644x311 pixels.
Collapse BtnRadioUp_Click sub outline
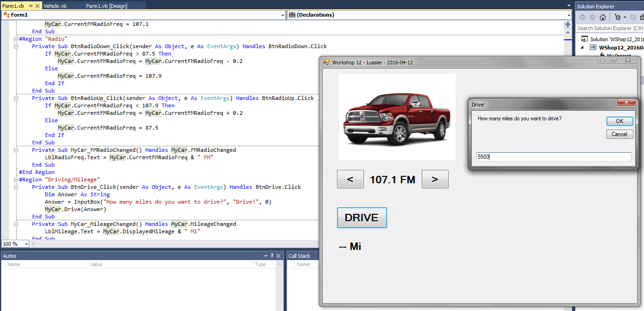click(16, 98)
